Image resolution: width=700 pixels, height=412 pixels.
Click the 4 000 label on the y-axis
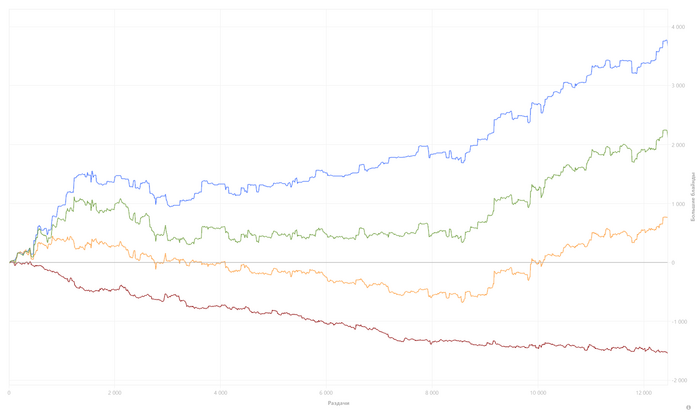[679, 27]
